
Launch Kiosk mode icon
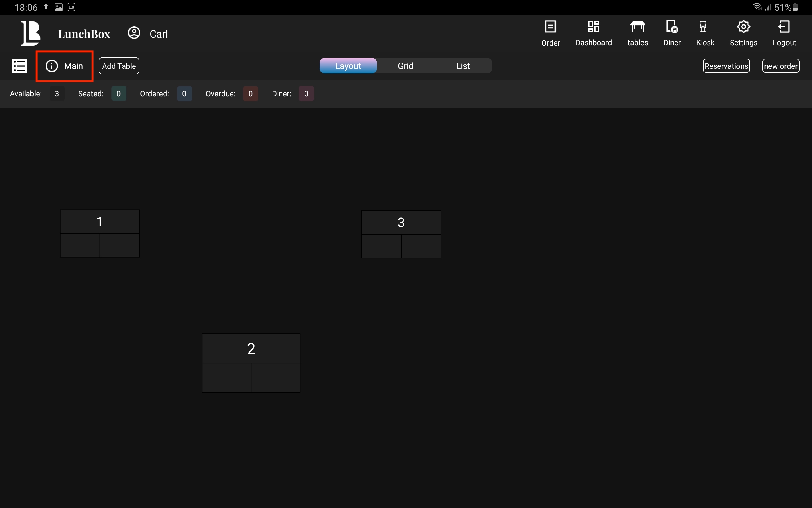(x=702, y=27)
